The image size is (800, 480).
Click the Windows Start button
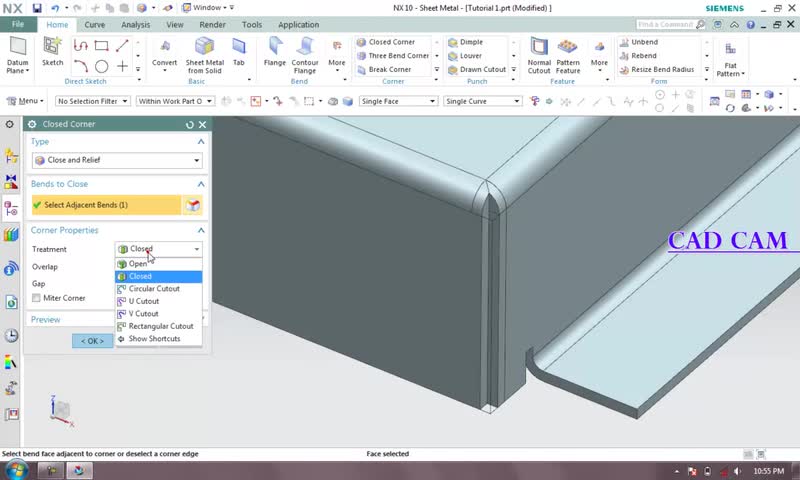15,470
